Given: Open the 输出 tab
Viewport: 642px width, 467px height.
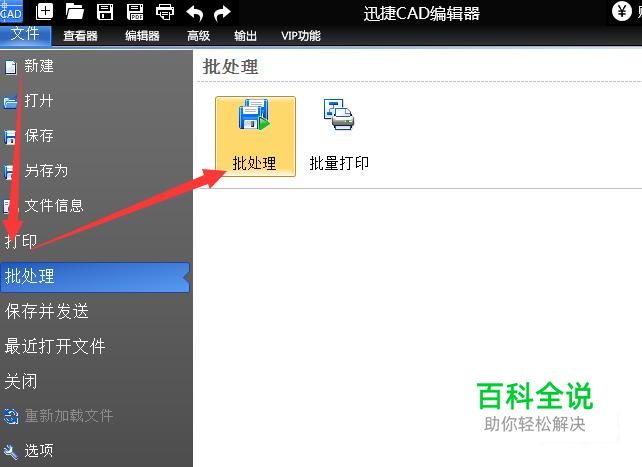Looking at the screenshot, I should tap(246, 36).
